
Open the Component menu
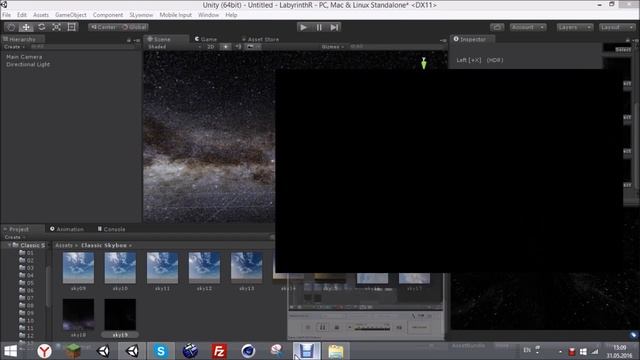108,15
